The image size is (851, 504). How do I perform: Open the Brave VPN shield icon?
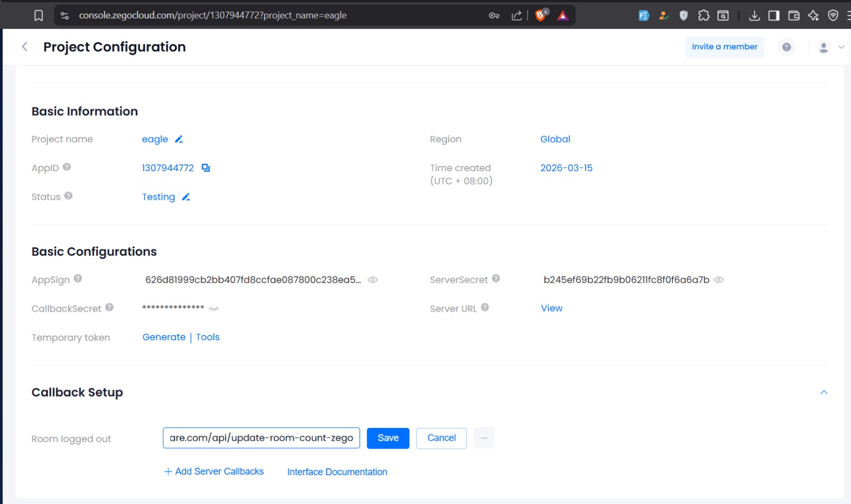[833, 15]
